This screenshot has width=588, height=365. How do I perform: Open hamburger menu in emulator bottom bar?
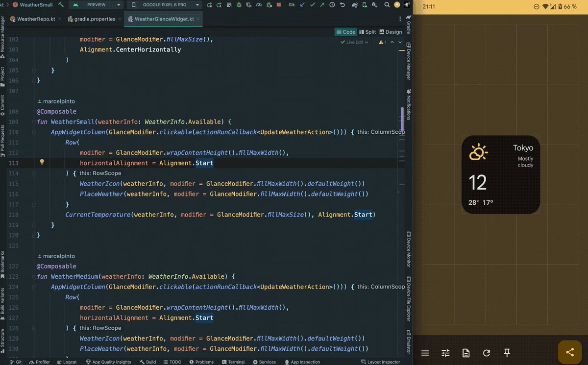pos(425,353)
